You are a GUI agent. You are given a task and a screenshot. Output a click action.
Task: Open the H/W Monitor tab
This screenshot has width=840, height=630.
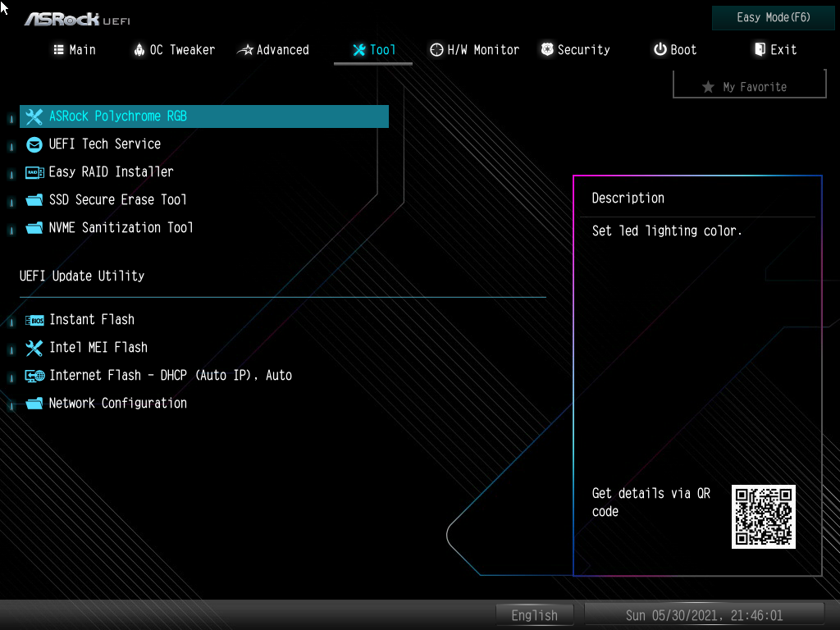coord(475,50)
